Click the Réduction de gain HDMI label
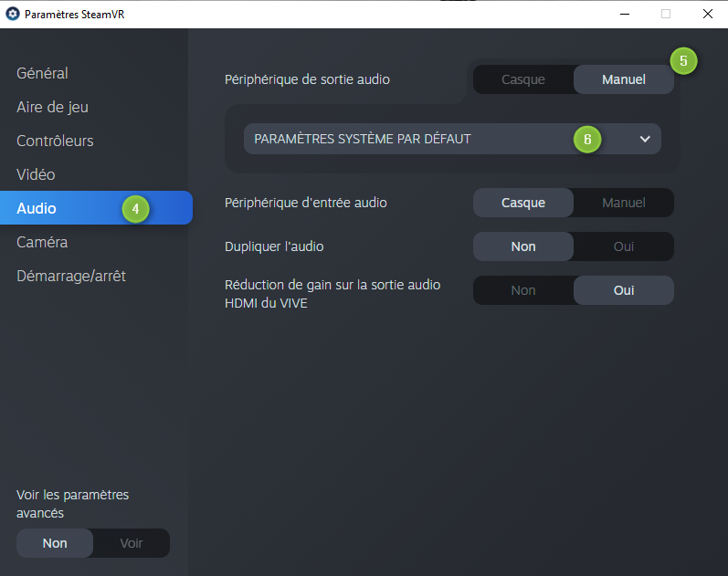The height and width of the screenshot is (576, 728). point(332,294)
